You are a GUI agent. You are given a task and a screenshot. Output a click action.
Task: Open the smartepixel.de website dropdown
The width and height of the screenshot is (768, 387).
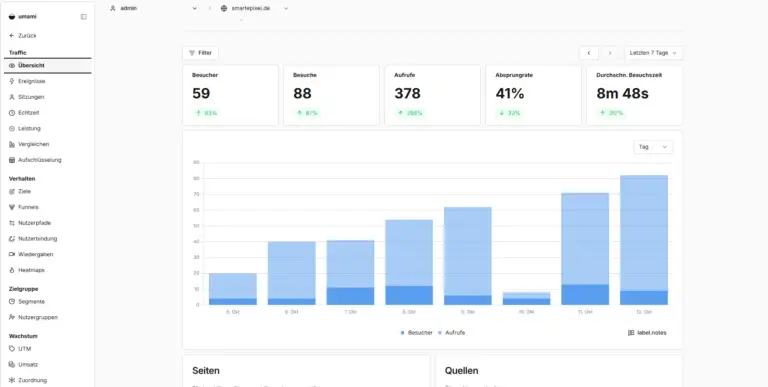tap(254, 8)
